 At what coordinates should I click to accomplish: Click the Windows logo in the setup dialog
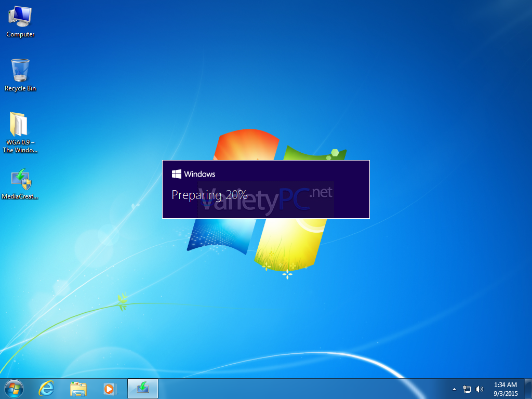pyautogui.click(x=177, y=174)
